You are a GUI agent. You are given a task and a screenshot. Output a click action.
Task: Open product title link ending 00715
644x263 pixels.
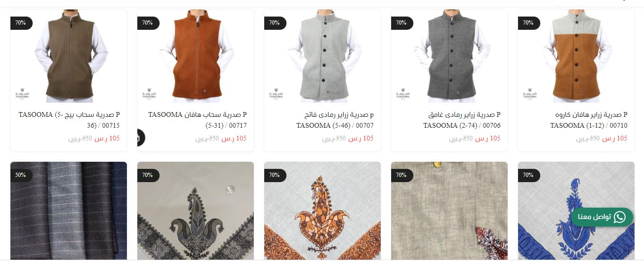pos(69,120)
